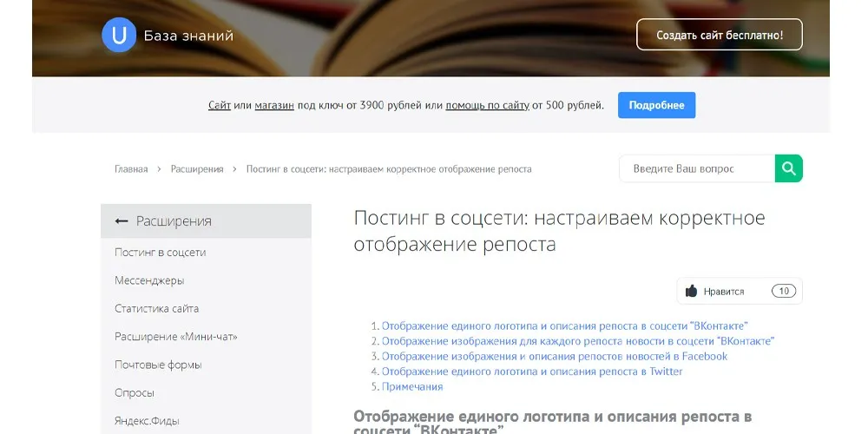The width and height of the screenshot is (868, 434).
Task: Click the article title Постинг в соцсети heading
Action: pyautogui.click(x=559, y=231)
